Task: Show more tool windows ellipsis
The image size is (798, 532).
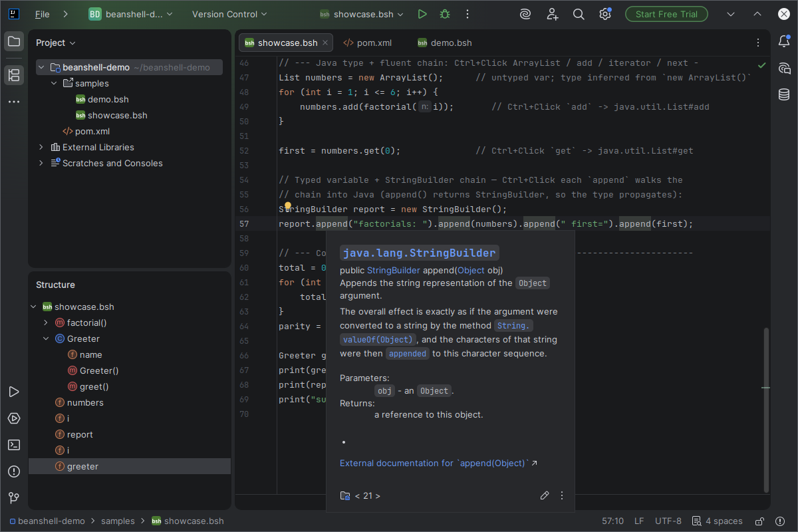Action: pos(14,102)
